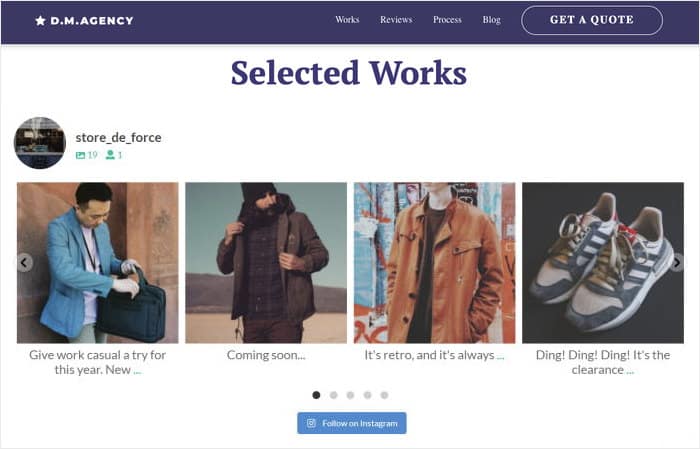Select third carousel pagination dot
This screenshot has height=449, width=700.
pyautogui.click(x=350, y=395)
